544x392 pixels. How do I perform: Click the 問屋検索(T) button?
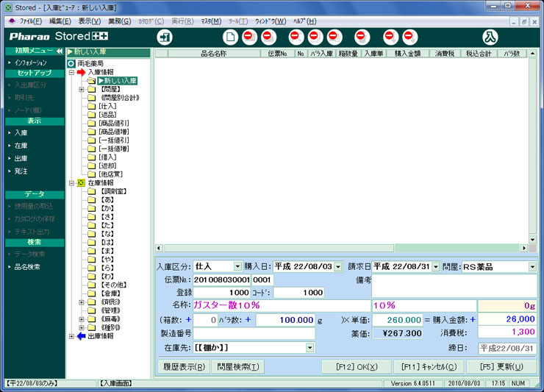(238, 367)
